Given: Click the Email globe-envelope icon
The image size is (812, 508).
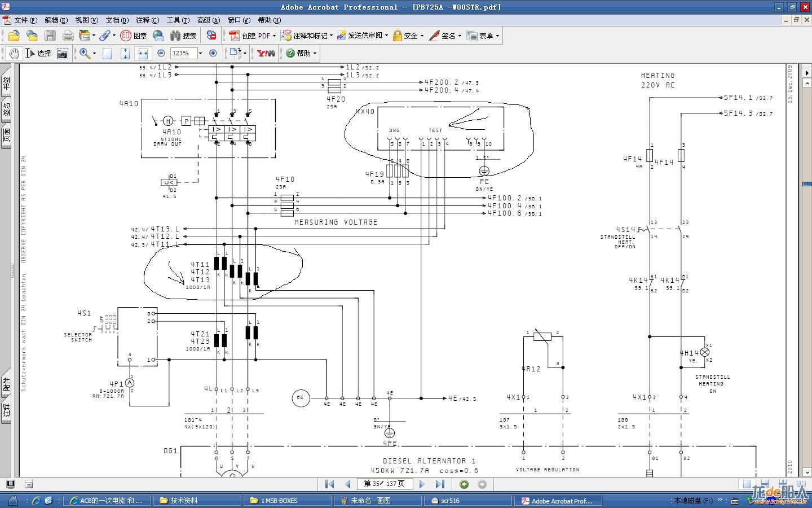Looking at the screenshot, I should pos(158,36).
